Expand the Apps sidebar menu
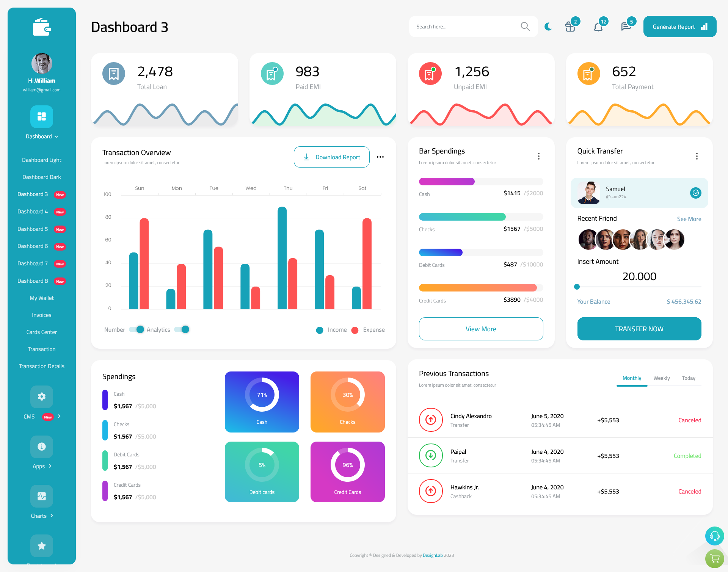The height and width of the screenshot is (572, 728). pyautogui.click(x=41, y=465)
